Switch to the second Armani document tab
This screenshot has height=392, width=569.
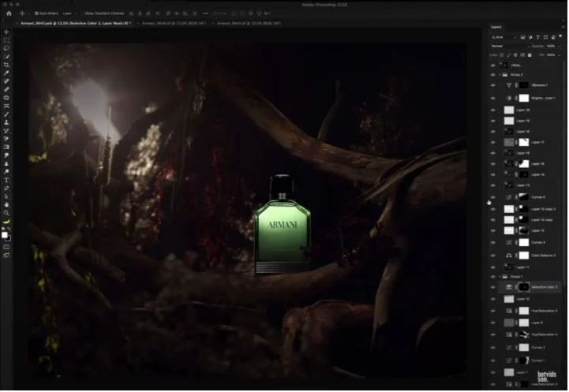coord(174,23)
